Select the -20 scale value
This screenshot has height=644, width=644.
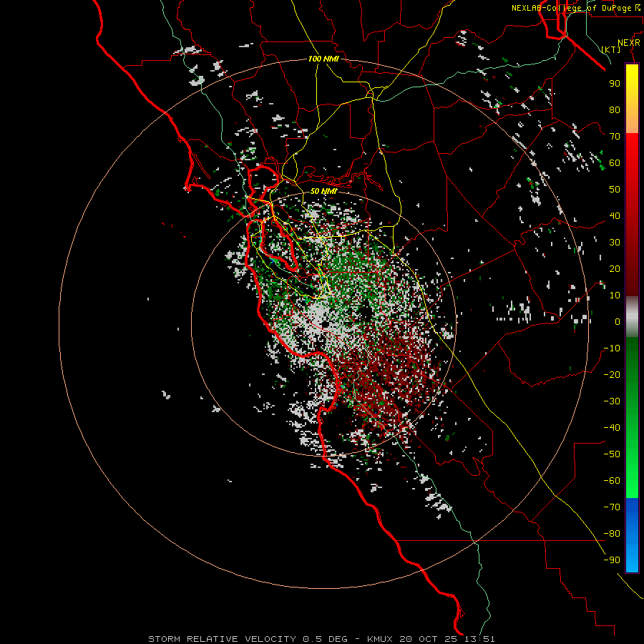(612, 374)
